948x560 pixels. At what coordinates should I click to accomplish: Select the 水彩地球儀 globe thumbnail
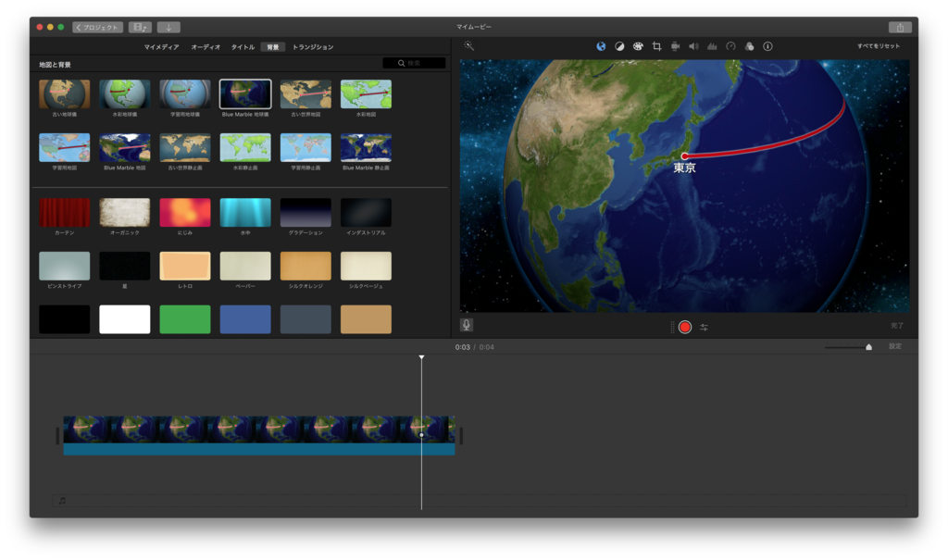pos(125,94)
